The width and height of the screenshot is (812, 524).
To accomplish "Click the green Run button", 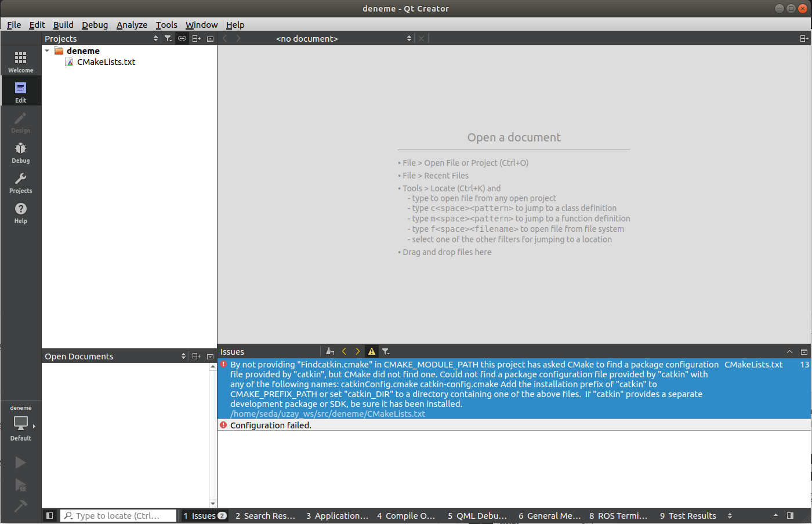I will click(x=20, y=463).
